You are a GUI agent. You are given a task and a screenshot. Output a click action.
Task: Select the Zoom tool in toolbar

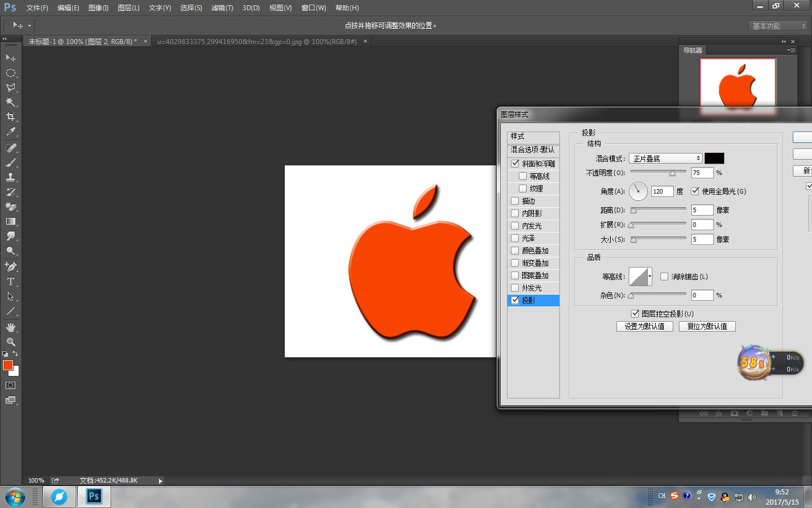pyautogui.click(x=11, y=342)
